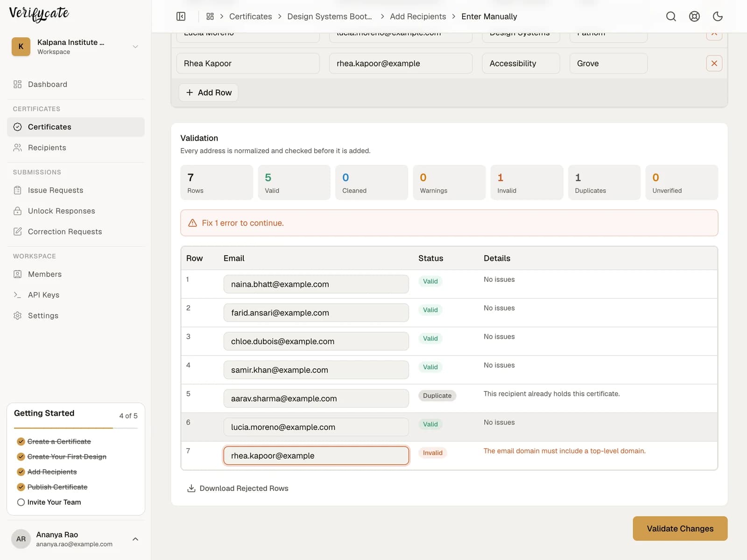Go to Issue Requests
Viewport: 747px width, 560px height.
pyautogui.click(x=76, y=190)
